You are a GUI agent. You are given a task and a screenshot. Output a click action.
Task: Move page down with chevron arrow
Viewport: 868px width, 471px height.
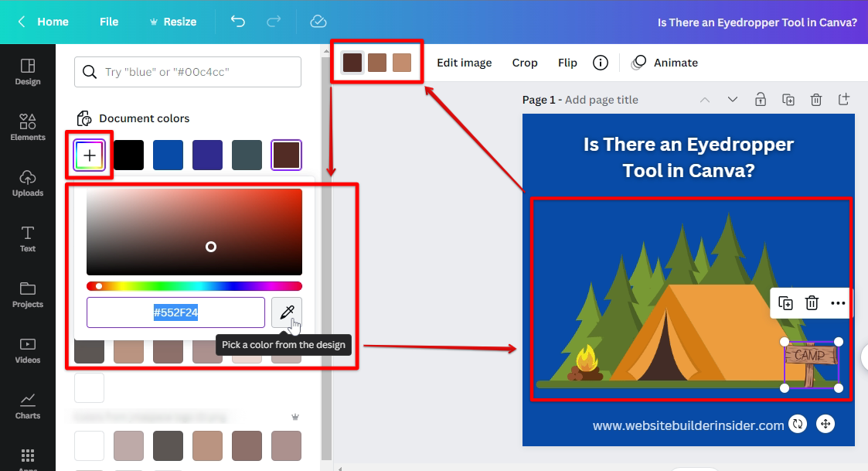click(x=732, y=100)
